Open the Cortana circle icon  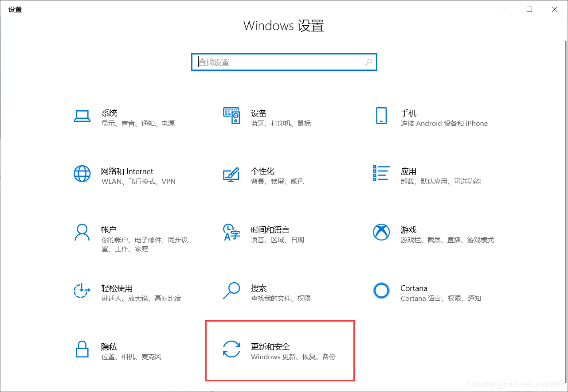click(x=381, y=291)
